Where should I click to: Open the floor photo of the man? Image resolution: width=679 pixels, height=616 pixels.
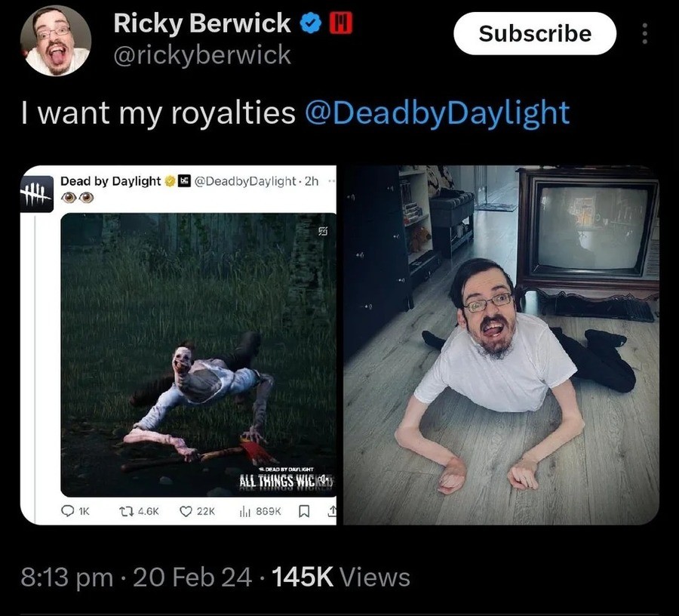(502, 345)
